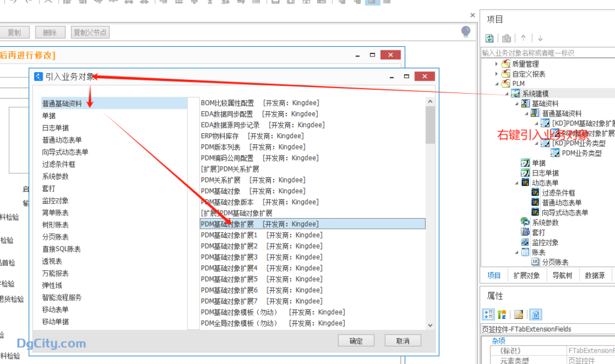
Task: Open the property pages icon in 属性 panel
Action: tap(518, 314)
